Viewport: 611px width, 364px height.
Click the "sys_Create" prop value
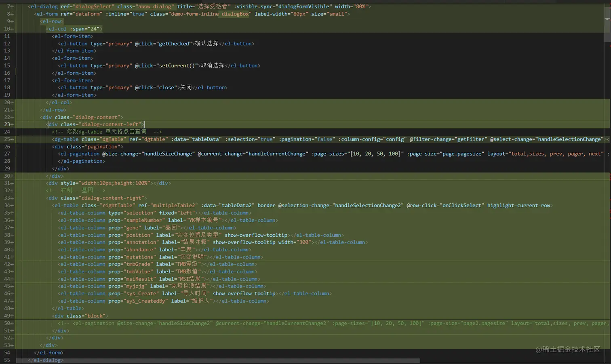pos(141,293)
